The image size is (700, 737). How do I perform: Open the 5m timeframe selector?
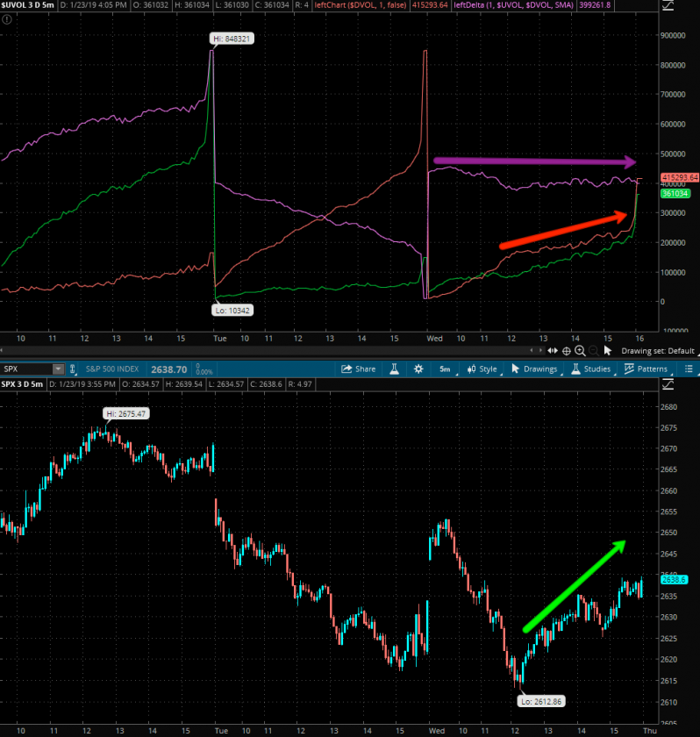click(445, 369)
